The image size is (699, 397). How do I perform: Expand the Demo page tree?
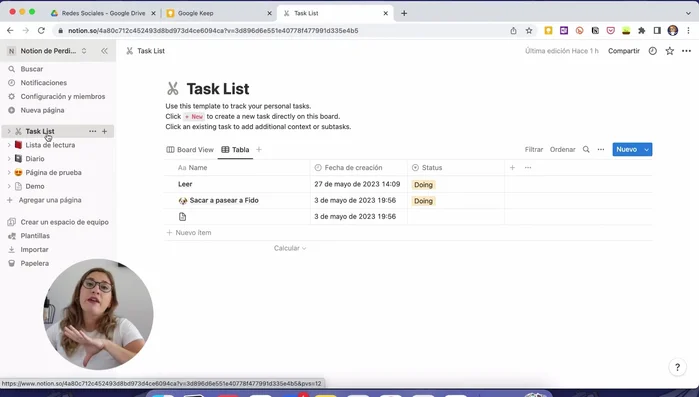9,187
